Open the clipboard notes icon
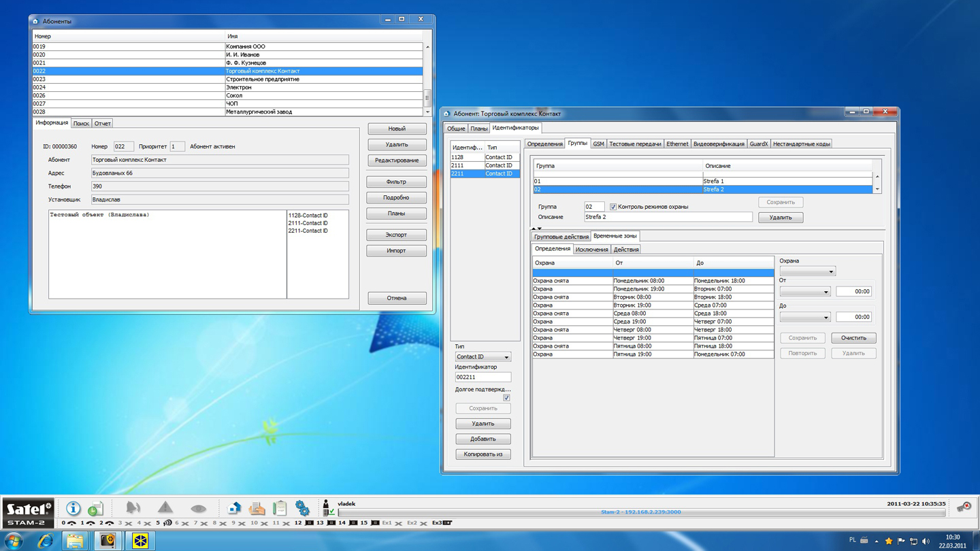Image resolution: width=980 pixels, height=551 pixels. coord(280,508)
